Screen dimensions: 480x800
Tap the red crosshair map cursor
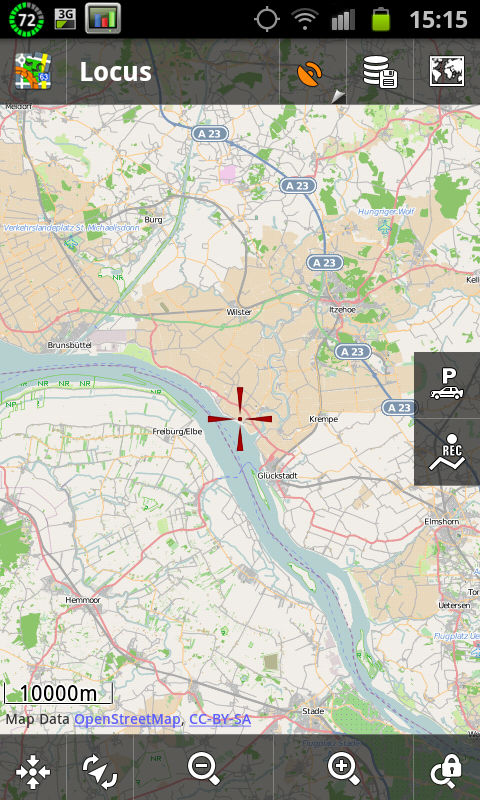[x=240, y=419]
